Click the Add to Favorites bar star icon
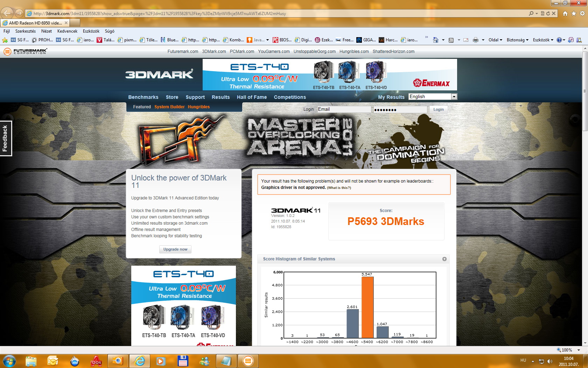 (x=5, y=40)
